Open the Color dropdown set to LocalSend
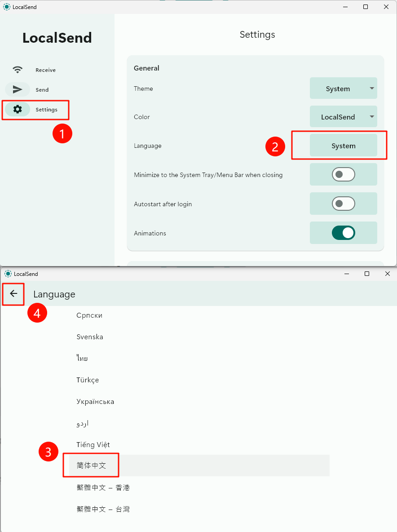This screenshot has height=532, width=397. click(x=343, y=116)
